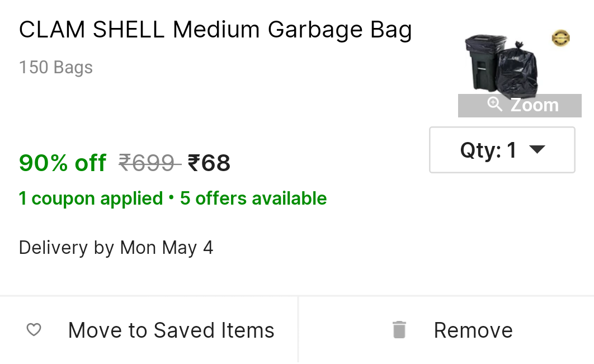Click the magnifying glass icon on the product image

494,104
